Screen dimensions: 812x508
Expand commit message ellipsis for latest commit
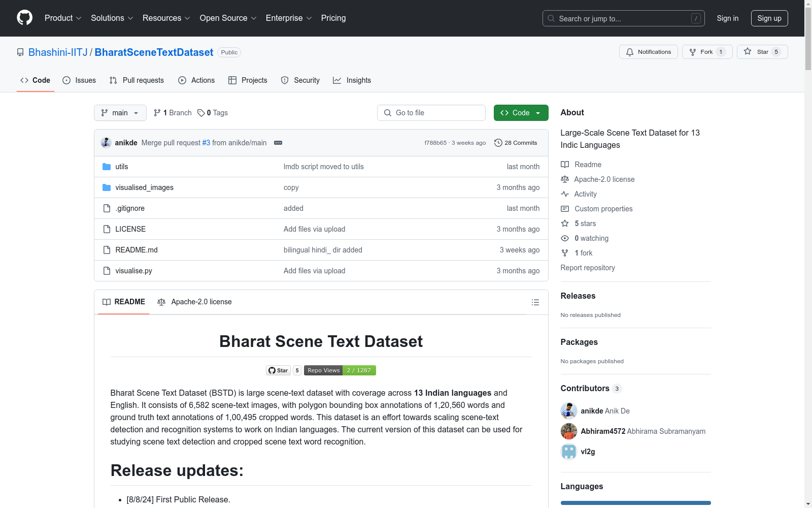tap(278, 143)
